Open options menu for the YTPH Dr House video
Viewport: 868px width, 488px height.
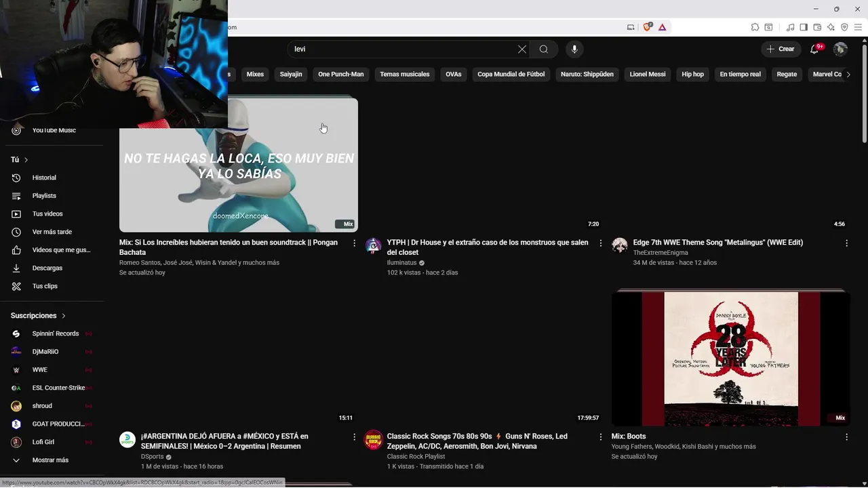coord(600,243)
